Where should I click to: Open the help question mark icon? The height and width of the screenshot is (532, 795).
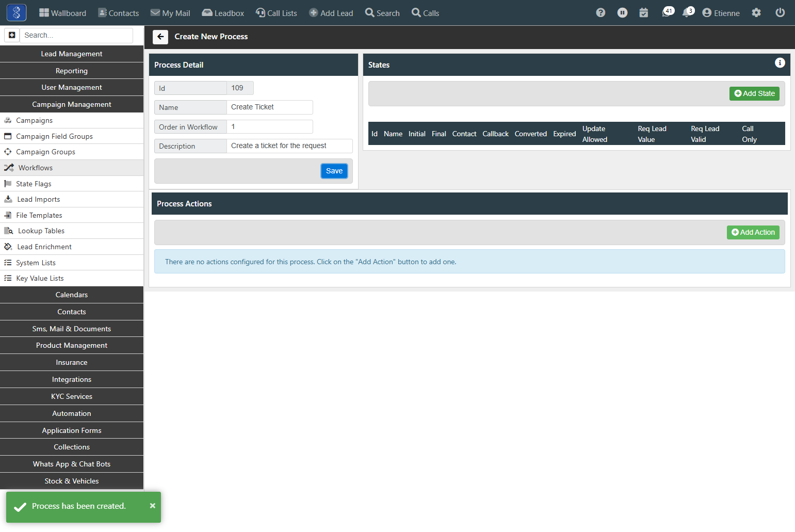click(601, 13)
